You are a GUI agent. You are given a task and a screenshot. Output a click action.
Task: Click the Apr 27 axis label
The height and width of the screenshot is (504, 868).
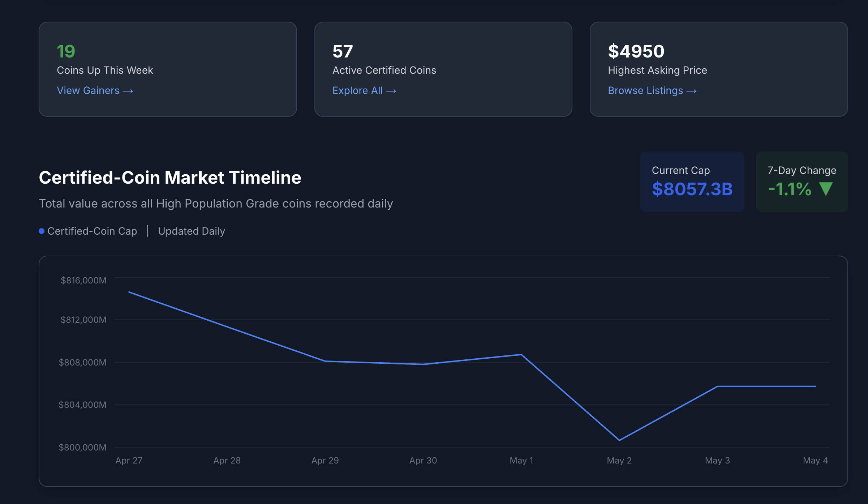[129, 460]
